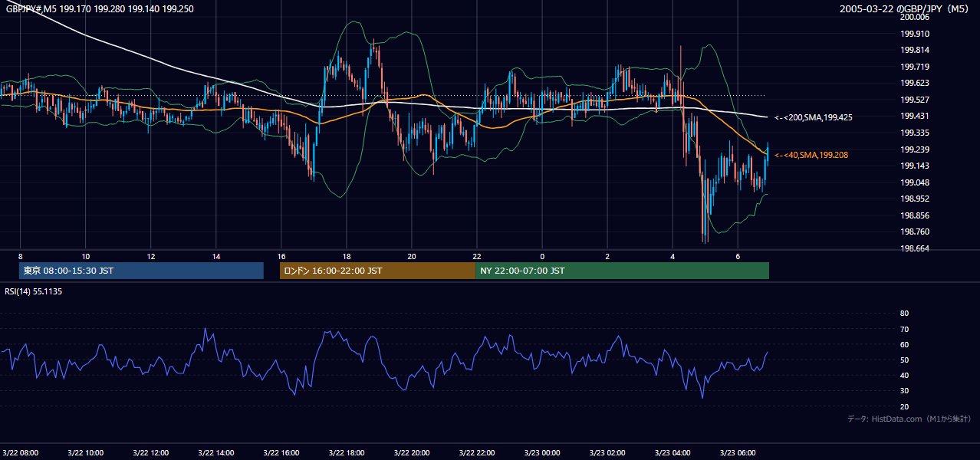Click price axis value 198.952
This screenshot has width=980, height=460.
click(915, 199)
